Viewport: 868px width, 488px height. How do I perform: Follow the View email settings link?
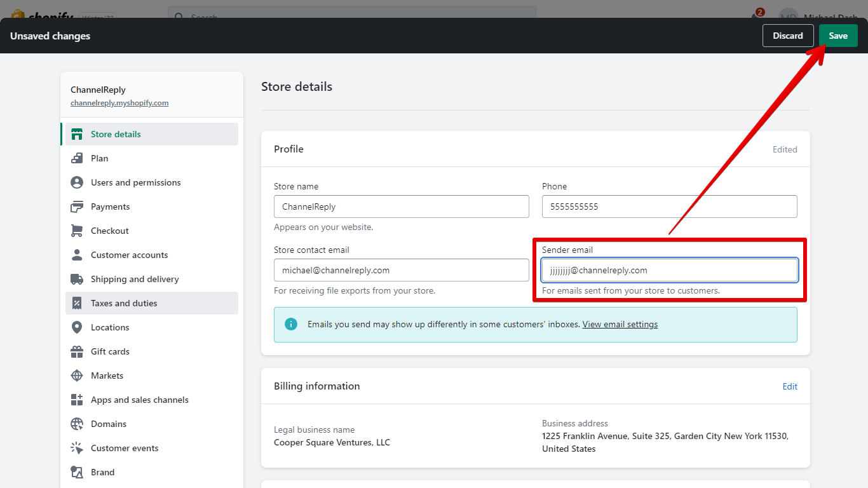click(x=620, y=324)
